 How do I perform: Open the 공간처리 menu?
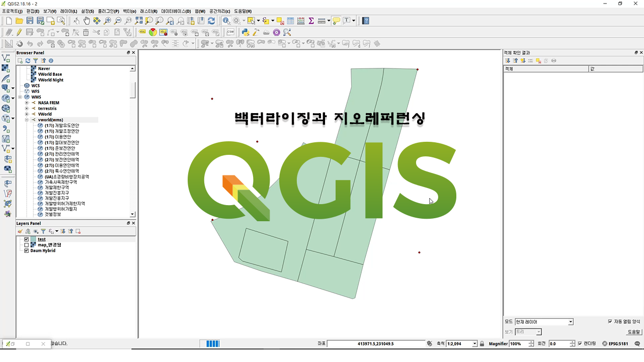point(219,11)
